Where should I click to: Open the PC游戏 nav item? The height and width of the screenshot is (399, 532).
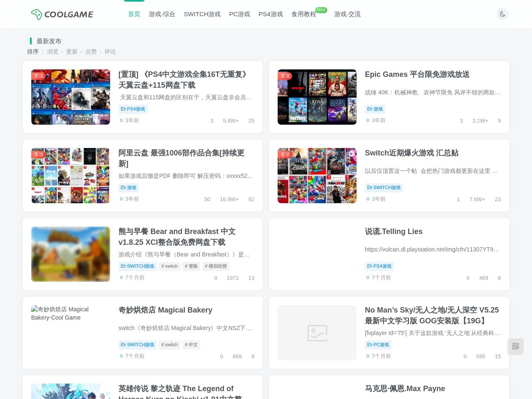tap(240, 14)
